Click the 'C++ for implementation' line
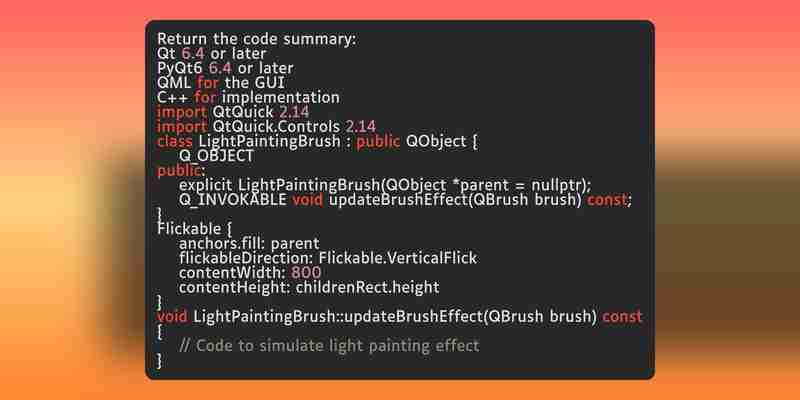The width and height of the screenshot is (800, 400). pyautogui.click(x=248, y=97)
